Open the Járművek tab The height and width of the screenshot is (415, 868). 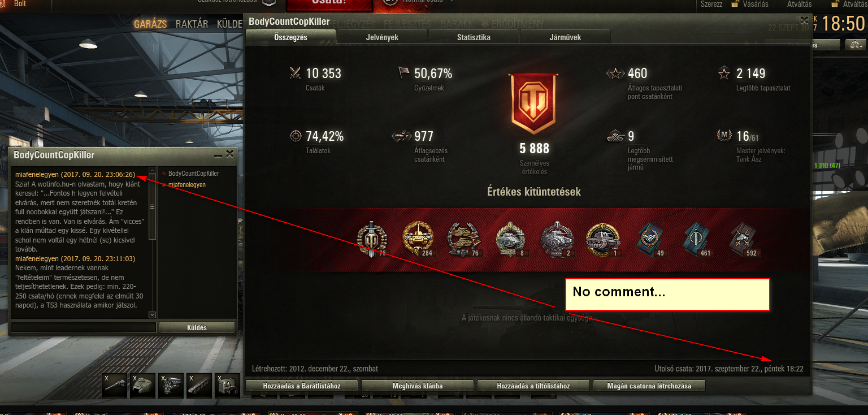[565, 37]
